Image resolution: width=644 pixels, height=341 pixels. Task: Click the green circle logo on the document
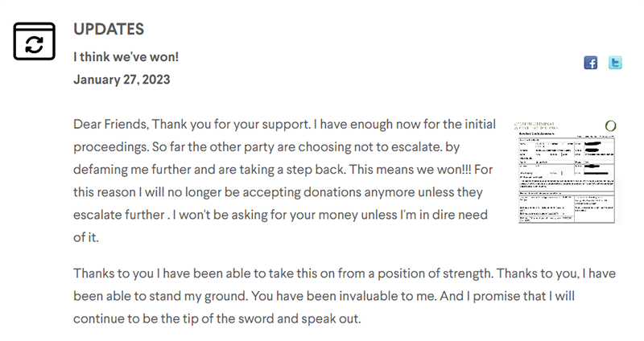611,125
